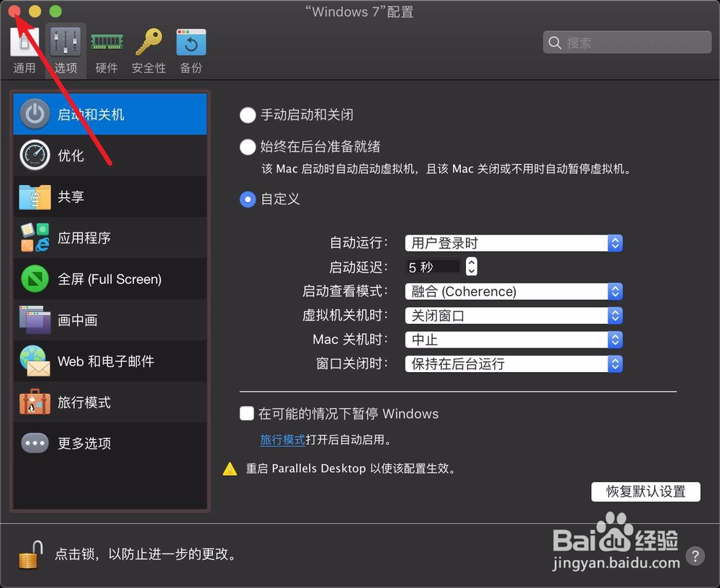Open the 硬件 (Hardware) memory-chip tab
This screenshot has height=588, width=720.
pos(107,51)
